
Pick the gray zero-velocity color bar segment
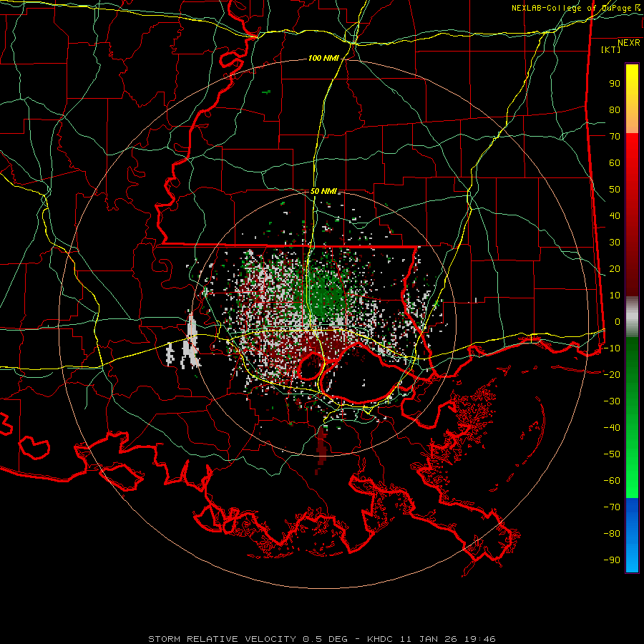(x=632, y=317)
